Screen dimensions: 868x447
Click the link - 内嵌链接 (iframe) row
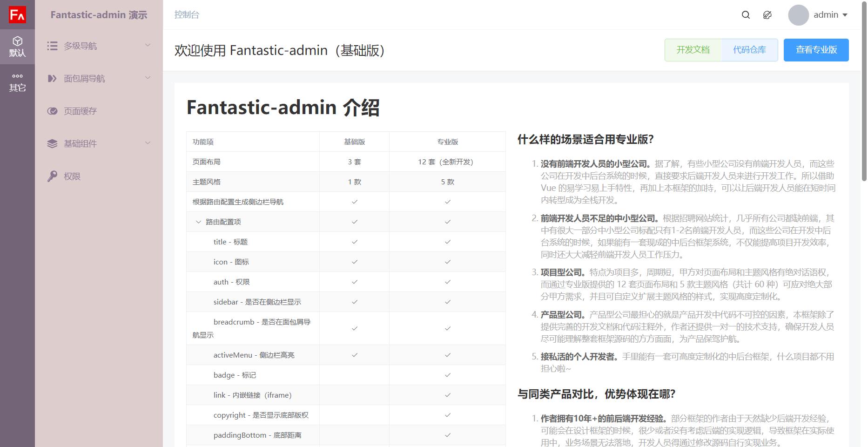tap(346, 395)
